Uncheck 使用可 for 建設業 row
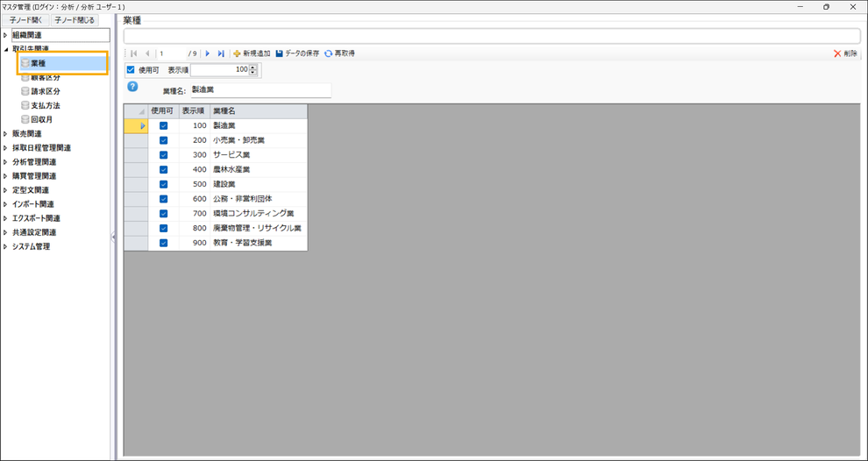 163,184
